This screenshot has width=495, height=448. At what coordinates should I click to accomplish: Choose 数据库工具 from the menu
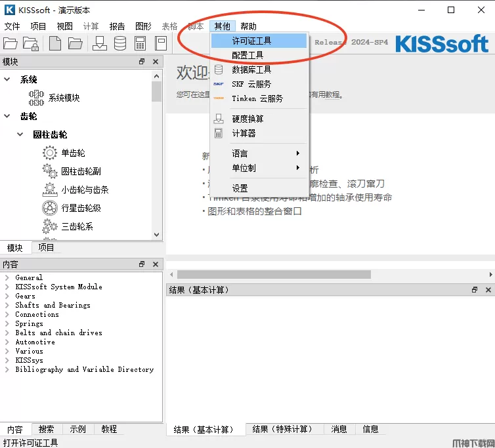pos(259,70)
